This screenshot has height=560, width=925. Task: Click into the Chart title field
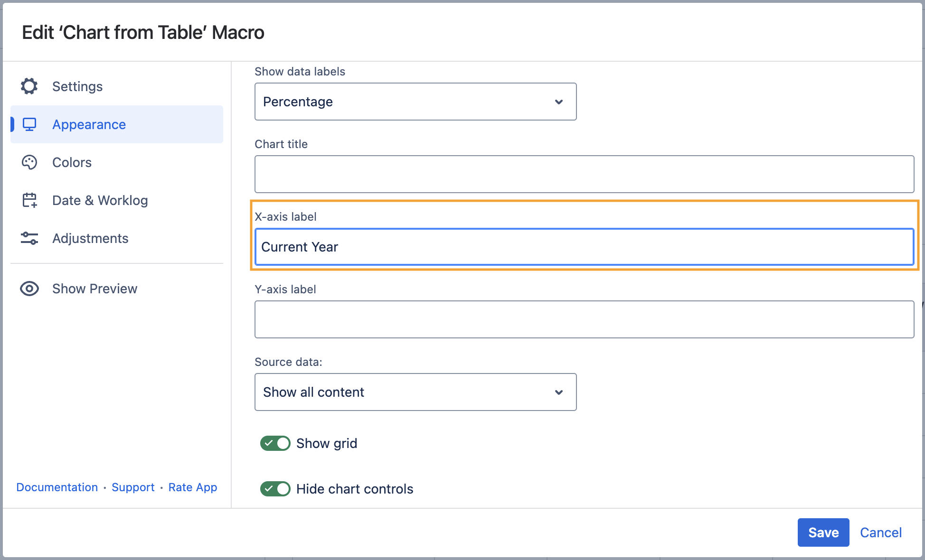584,174
